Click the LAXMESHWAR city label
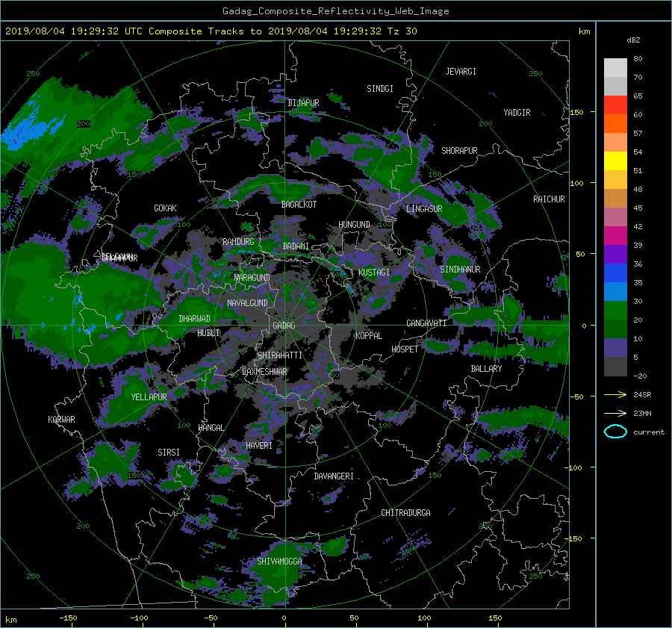 (264, 372)
